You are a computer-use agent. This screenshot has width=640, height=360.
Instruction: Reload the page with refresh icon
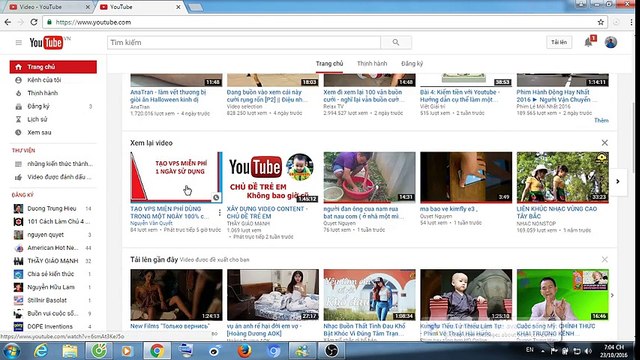(34, 22)
